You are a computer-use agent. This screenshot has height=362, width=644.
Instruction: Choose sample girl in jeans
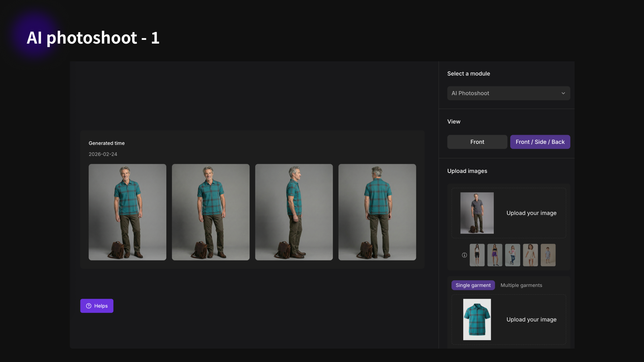(x=513, y=255)
